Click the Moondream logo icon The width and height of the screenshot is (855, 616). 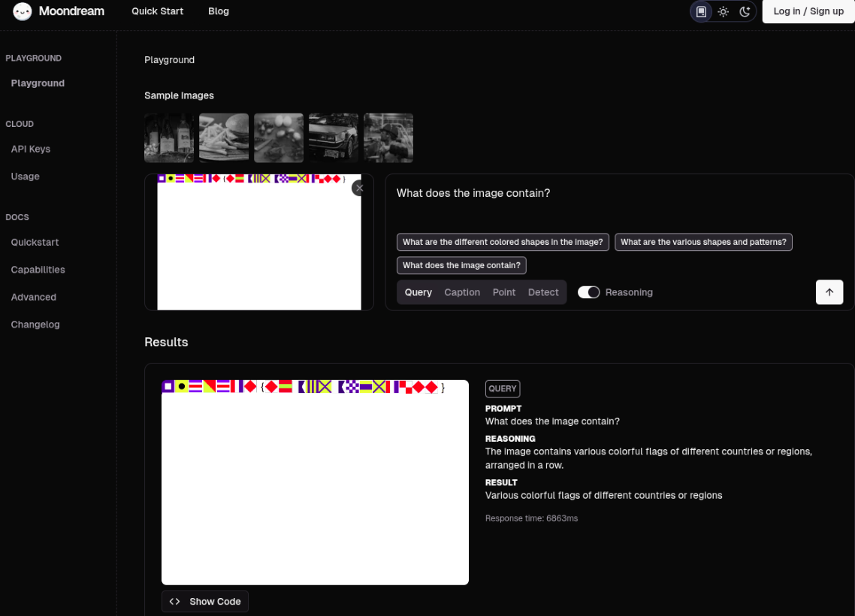pyautogui.click(x=23, y=11)
